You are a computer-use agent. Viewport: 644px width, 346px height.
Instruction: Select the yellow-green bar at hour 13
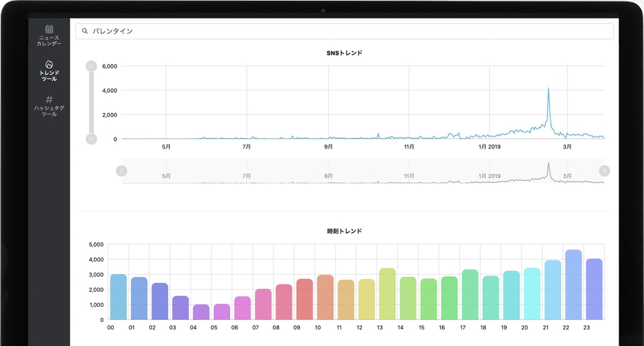click(387, 294)
